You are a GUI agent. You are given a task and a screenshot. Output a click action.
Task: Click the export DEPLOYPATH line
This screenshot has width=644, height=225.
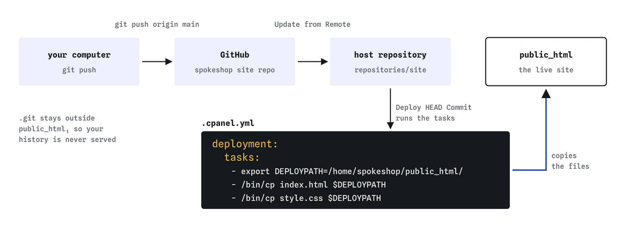pos(347,171)
